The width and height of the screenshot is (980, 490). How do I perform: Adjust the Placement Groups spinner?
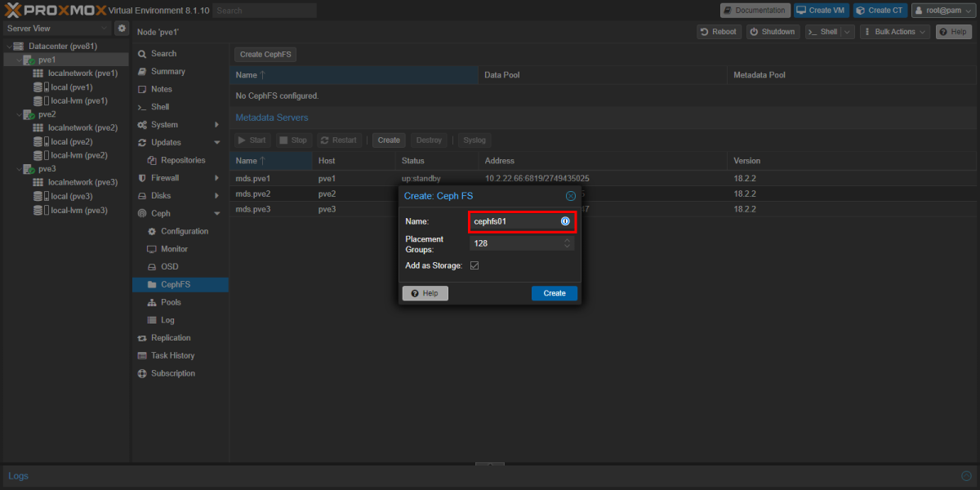[x=568, y=243]
